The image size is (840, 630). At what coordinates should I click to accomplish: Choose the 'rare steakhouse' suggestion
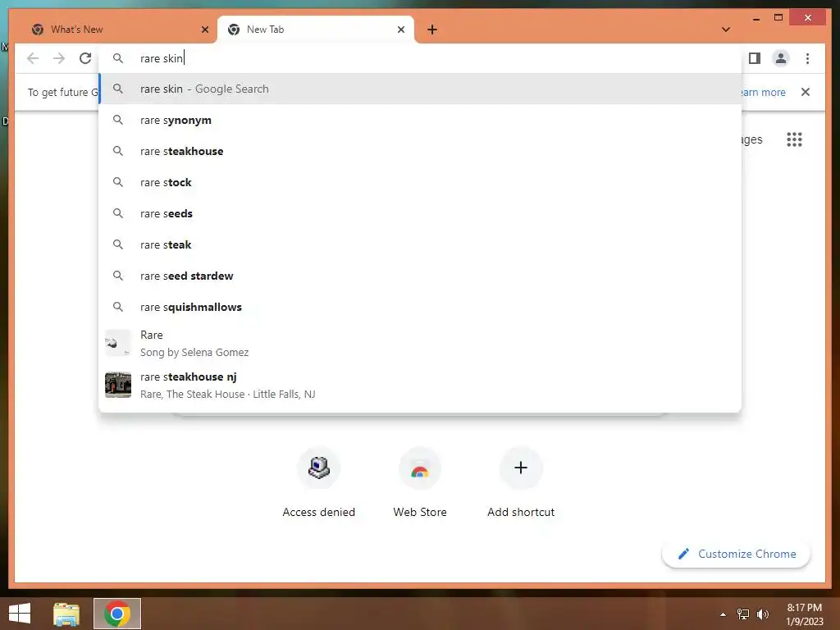pos(421,151)
